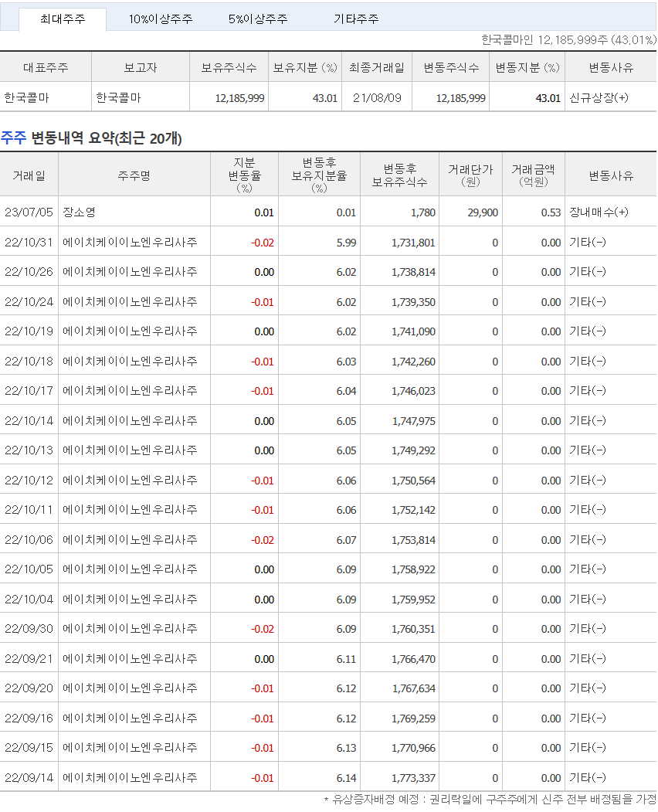The height and width of the screenshot is (812, 658).
Task: Click the 변동주식수 column header
Action: 451,67
